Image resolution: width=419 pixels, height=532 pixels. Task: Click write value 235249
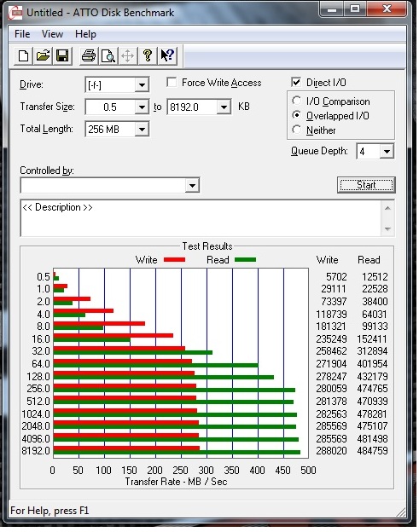click(331, 339)
